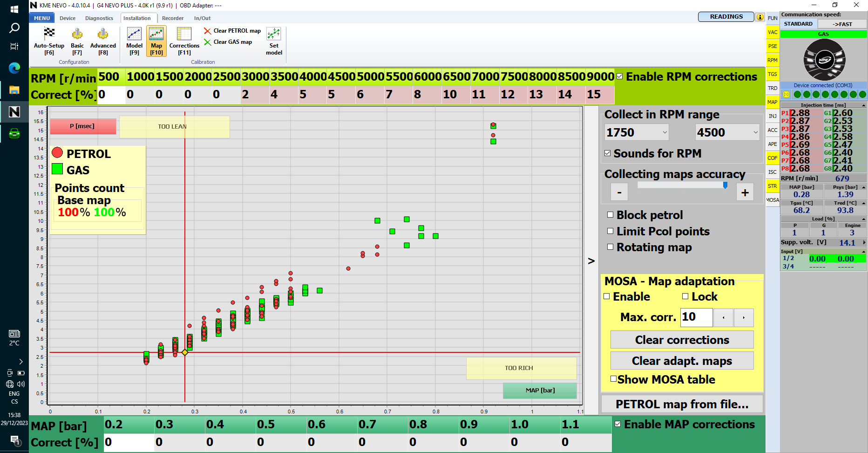Screen dimensions: 868x453
Task: Clear the GAS map
Action: point(228,42)
